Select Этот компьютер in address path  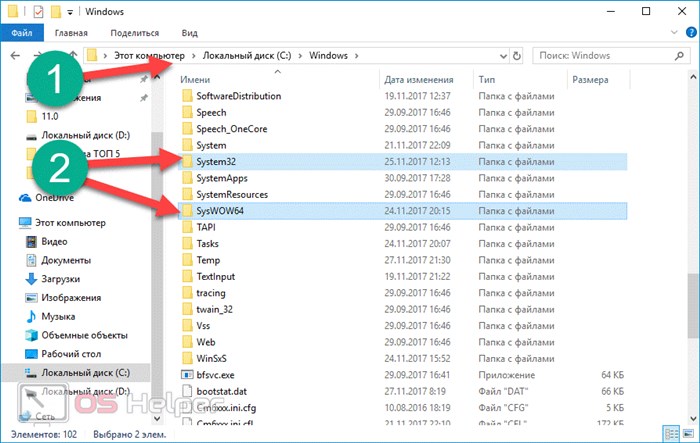click(x=149, y=55)
